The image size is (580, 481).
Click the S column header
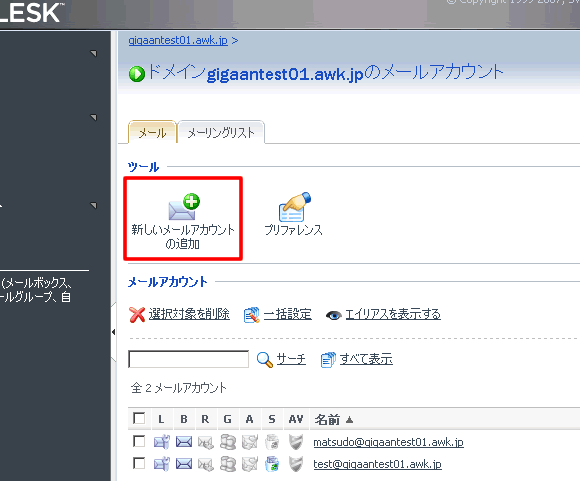[272, 419]
